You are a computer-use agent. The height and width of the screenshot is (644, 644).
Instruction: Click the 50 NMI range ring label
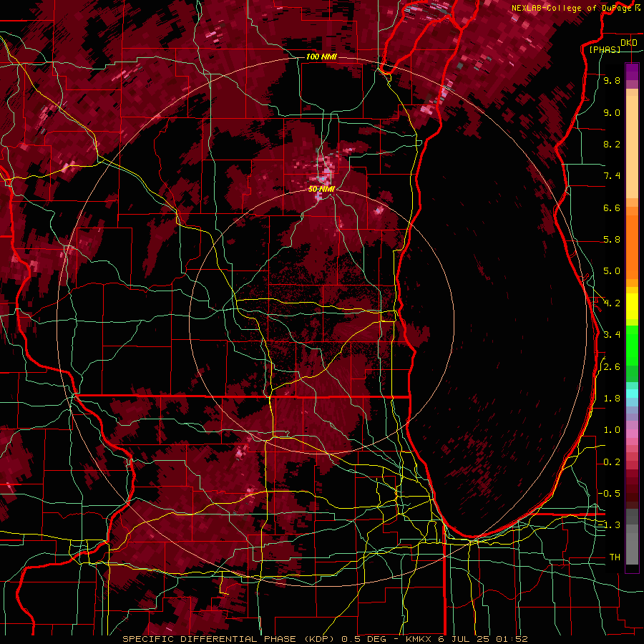(x=321, y=190)
